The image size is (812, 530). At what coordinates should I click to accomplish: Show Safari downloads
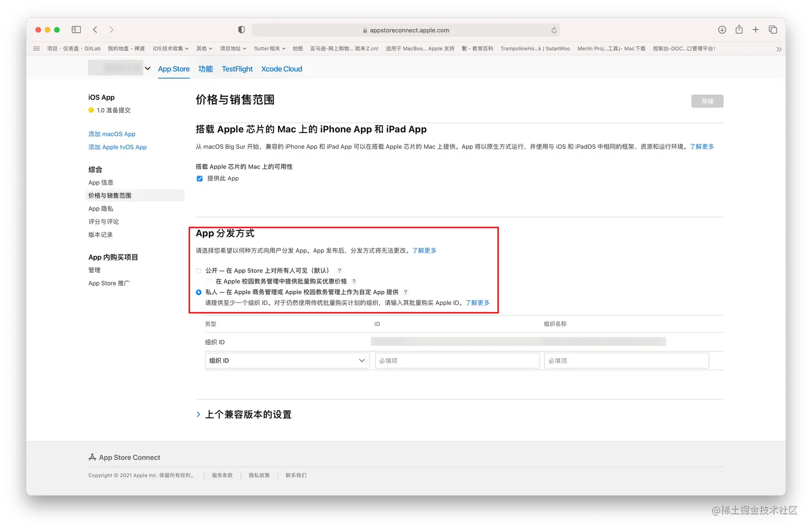tap(722, 30)
